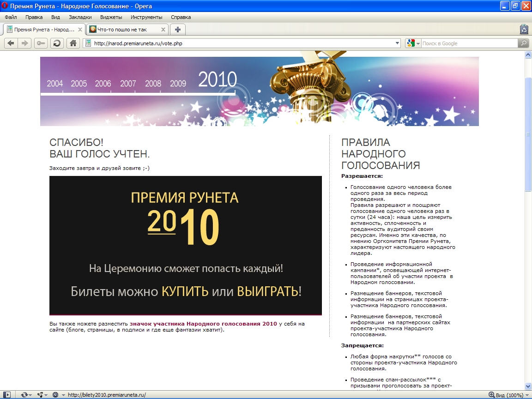Select year 2007 in header timeline
532x399 pixels.
pyautogui.click(x=128, y=84)
